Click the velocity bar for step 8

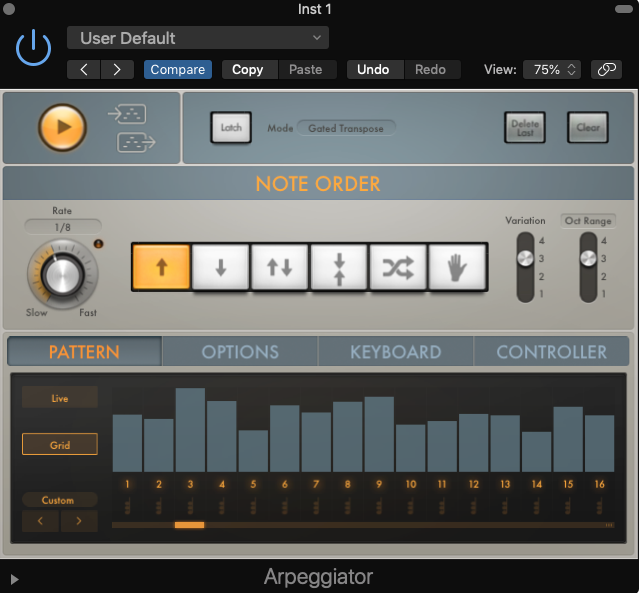point(348,437)
